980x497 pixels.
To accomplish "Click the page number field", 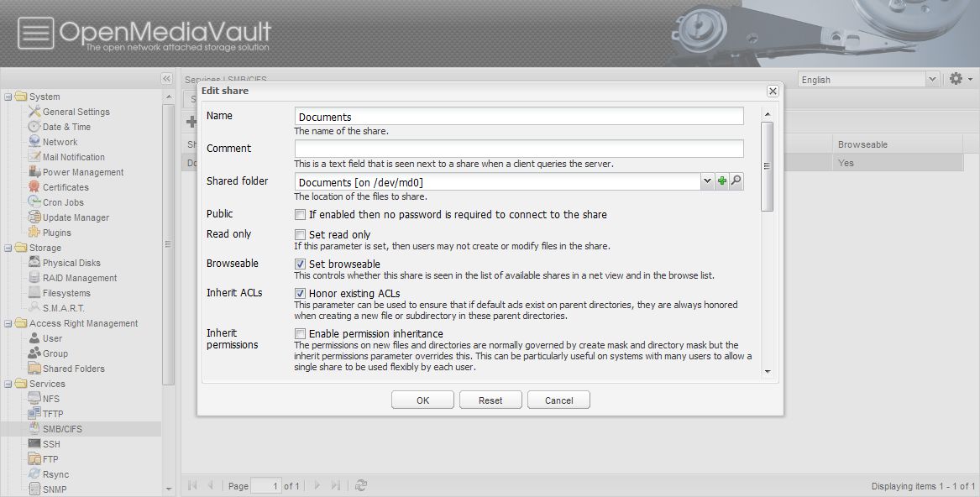I will click(x=266, y=486).
